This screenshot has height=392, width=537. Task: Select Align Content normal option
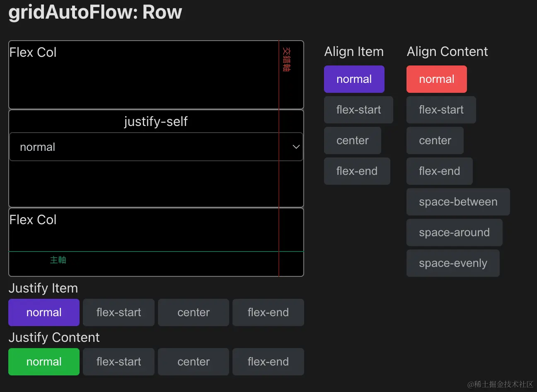tap(436, 79)
